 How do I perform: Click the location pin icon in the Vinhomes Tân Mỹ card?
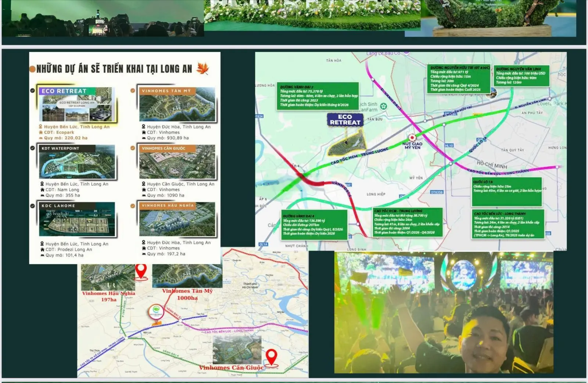tap(144, 127)
